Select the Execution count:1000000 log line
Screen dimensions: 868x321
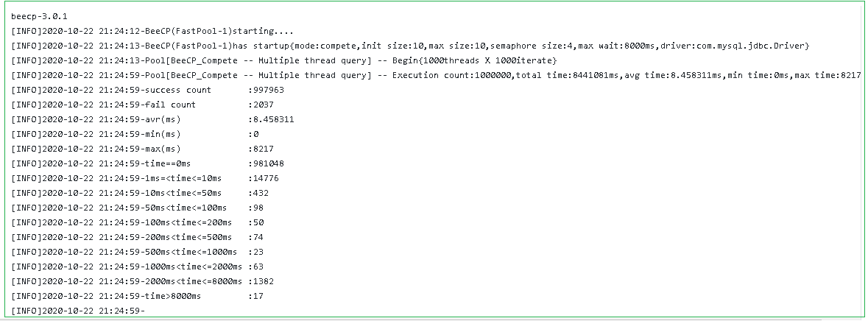tap(437, 75)
